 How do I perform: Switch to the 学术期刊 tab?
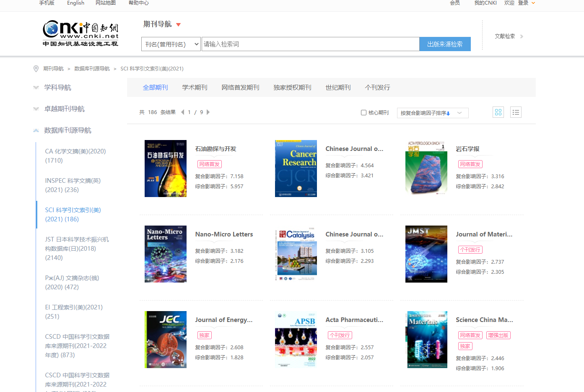pyautogui.click(x=195, y=87)
